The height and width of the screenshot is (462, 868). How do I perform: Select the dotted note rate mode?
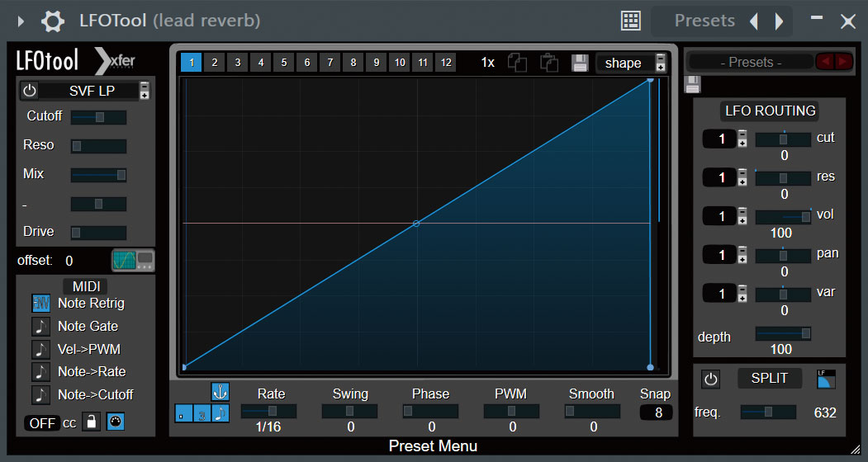tap(184, 413)
